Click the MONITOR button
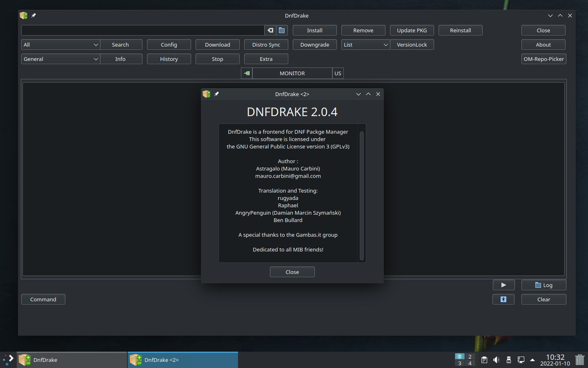The image size is (588, 368). pos(292,73)
